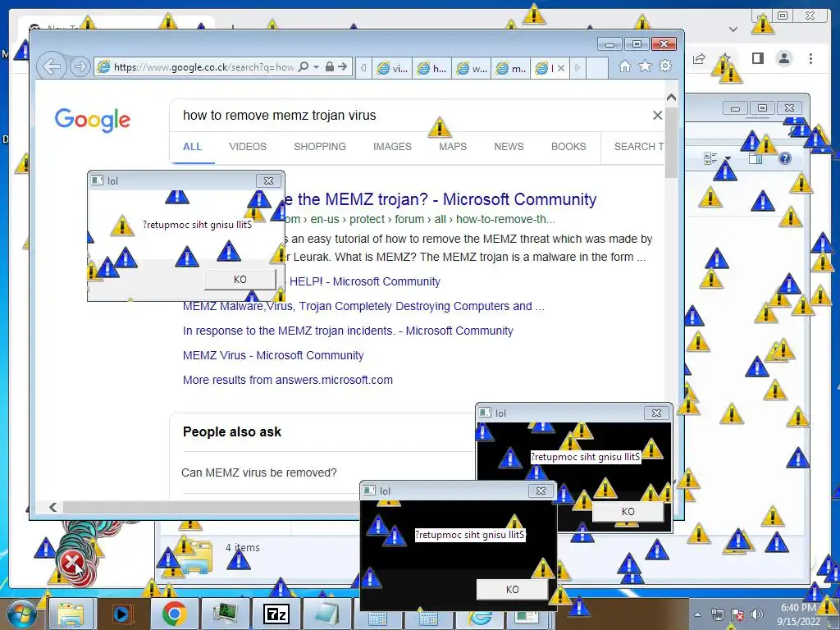Switch to the IE tab labeled m...
Screen dimensions: 840x630
click(x=511, y=68)
